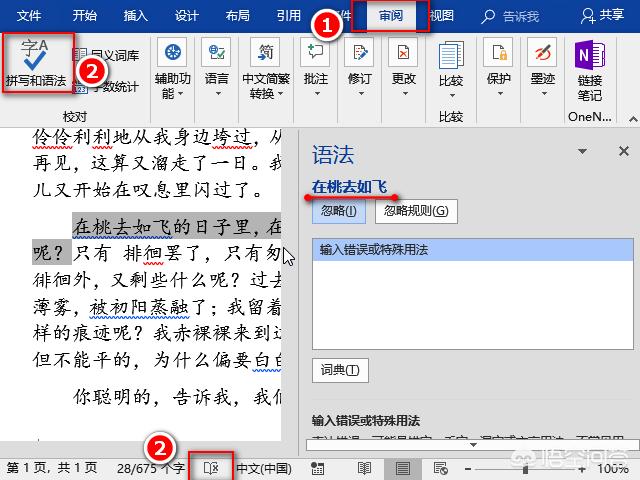Zoom out with the minus button
Viewport: 640px width, 480px height.
pyautogui.click(x=468, y=469)
